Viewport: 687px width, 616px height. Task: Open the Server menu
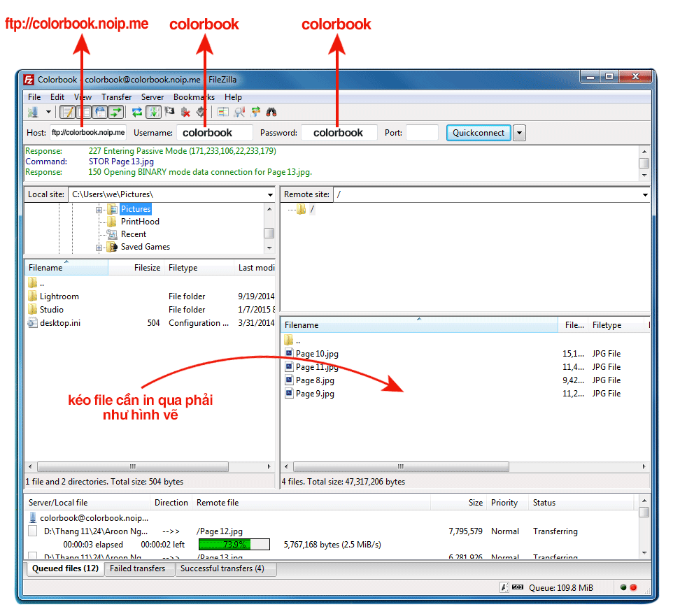tap(153, 97)
